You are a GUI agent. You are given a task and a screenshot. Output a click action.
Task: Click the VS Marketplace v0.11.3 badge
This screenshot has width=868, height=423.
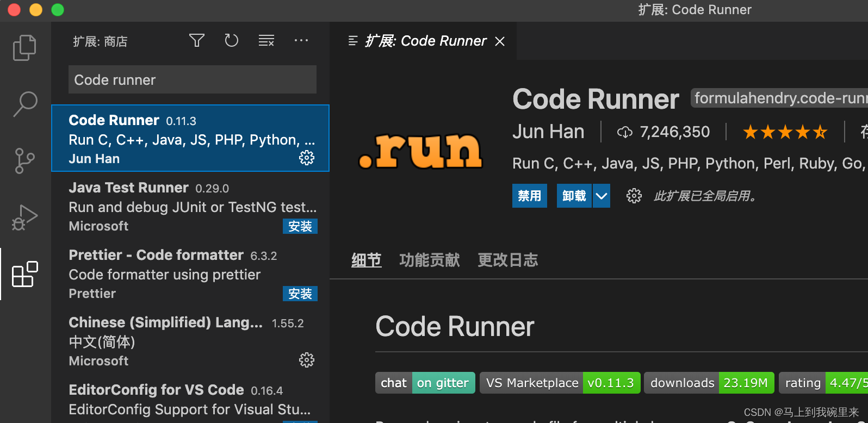point(560,383)
